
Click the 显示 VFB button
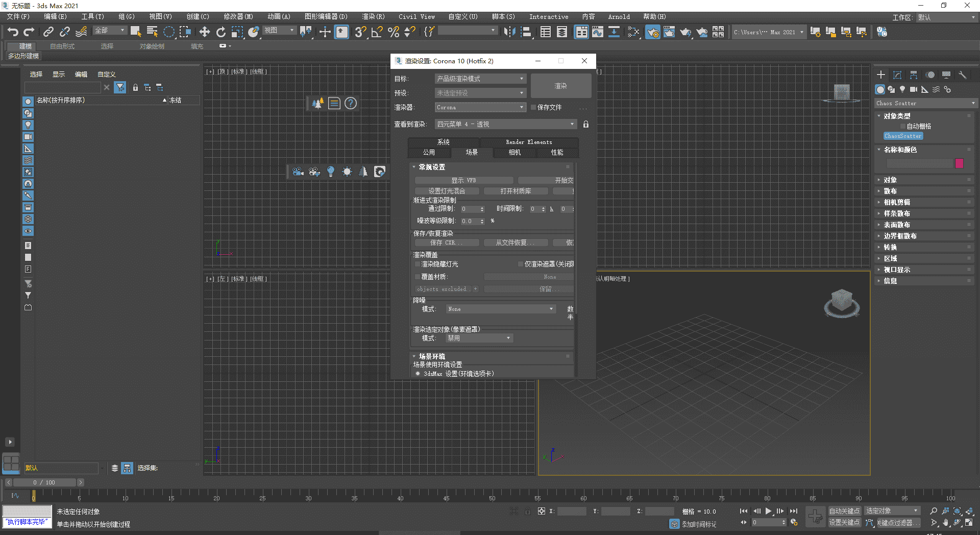pyautogui.click(x=463, y=181)
